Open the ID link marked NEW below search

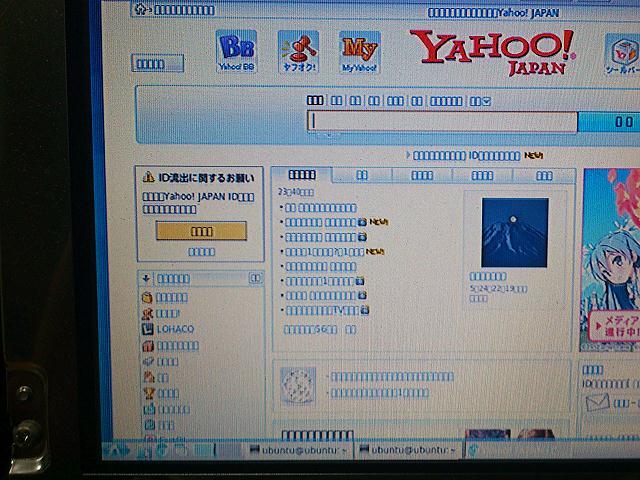(x=467, y=156)
